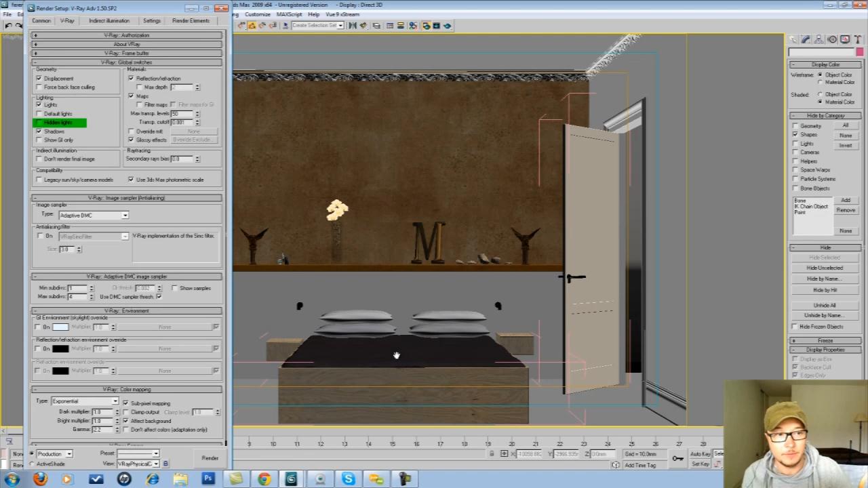Screen dimensions: 868x488
Task: Open the Modify command panel tab
Action: pyautogui.click(x=806, y=40)
